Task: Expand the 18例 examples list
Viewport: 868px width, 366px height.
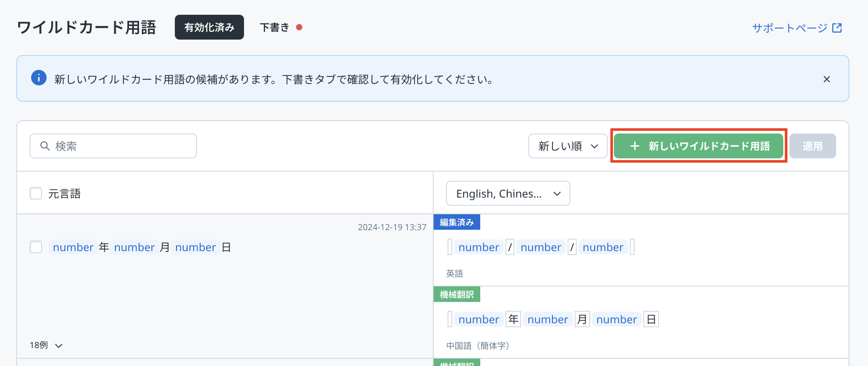Action: pyautogui.click(x=46, y=345)
